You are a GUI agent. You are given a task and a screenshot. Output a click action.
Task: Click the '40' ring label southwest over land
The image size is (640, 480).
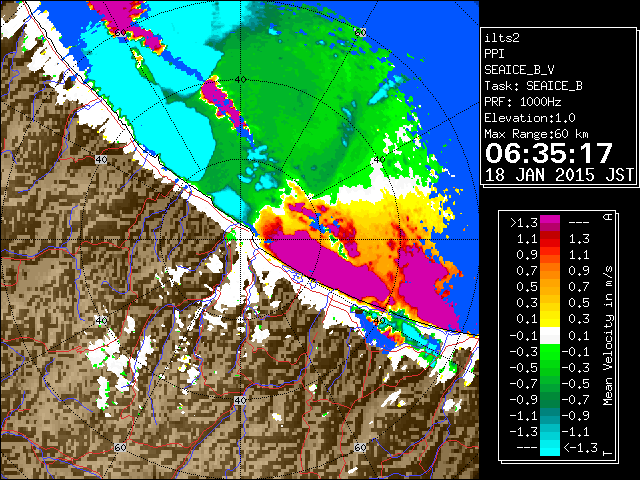click(x=101, y=321)
